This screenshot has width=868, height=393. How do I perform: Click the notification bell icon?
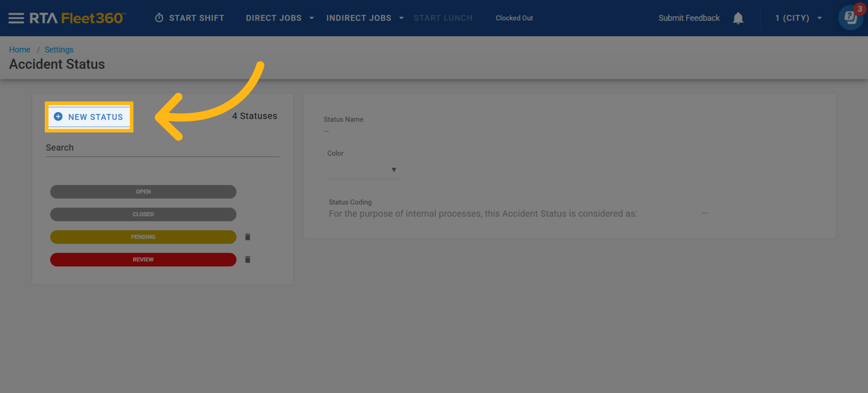click(x=738, y=18)
